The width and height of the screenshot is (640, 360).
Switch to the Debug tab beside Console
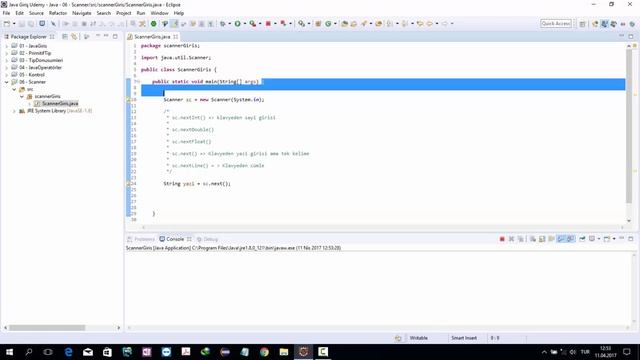(207, 239)
